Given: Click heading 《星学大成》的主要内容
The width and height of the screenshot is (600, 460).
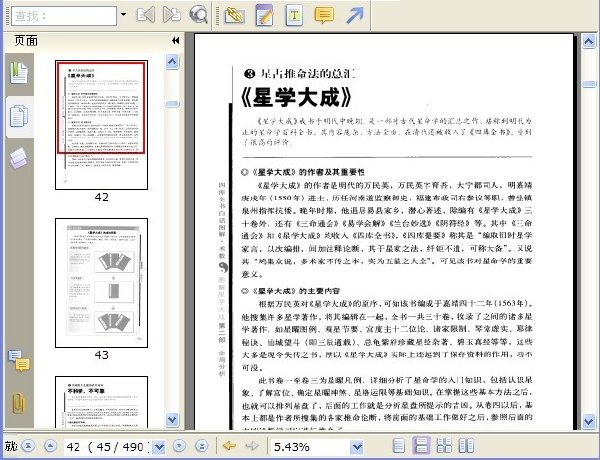Looking at the screenshot, I should pyautogui.click(x=296, y=291).
